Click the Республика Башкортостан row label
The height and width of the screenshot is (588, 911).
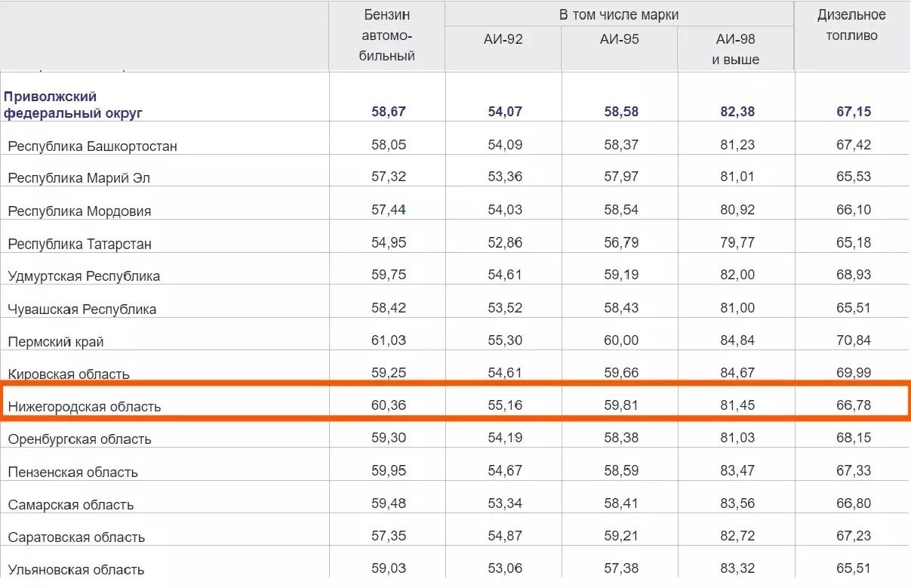tap(92, 146)
